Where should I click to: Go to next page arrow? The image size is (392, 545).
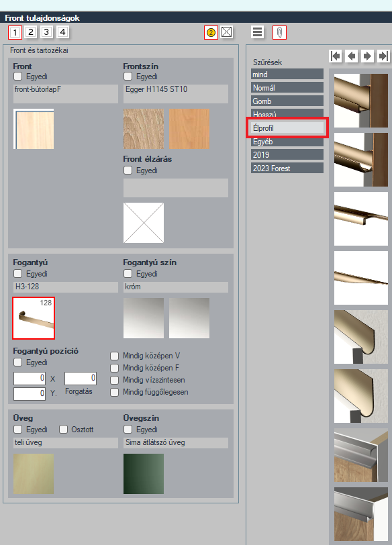tap(367, 56)
